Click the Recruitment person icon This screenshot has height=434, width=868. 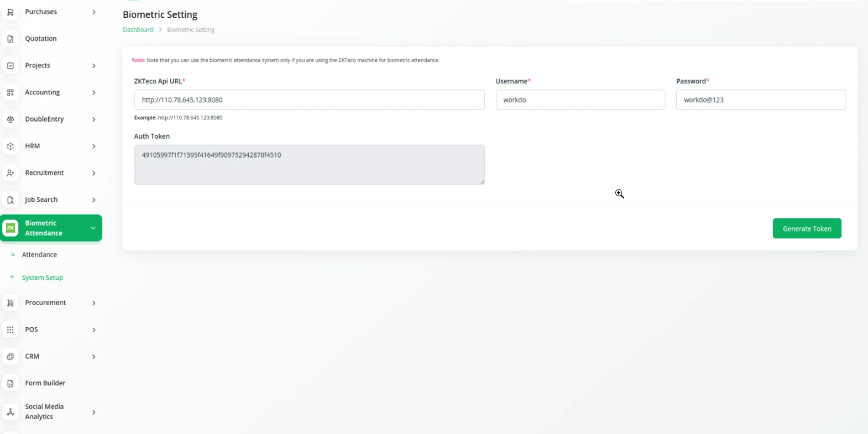point(11,173)
